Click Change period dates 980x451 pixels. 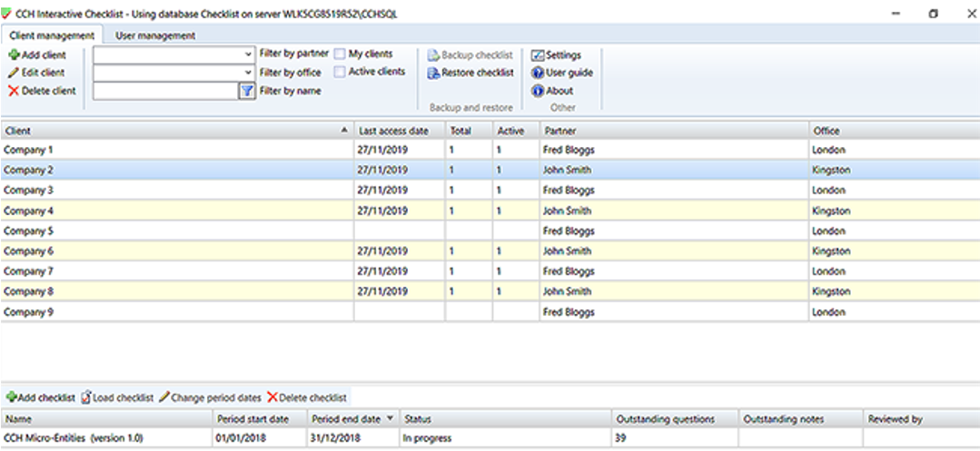click(210, 398)
